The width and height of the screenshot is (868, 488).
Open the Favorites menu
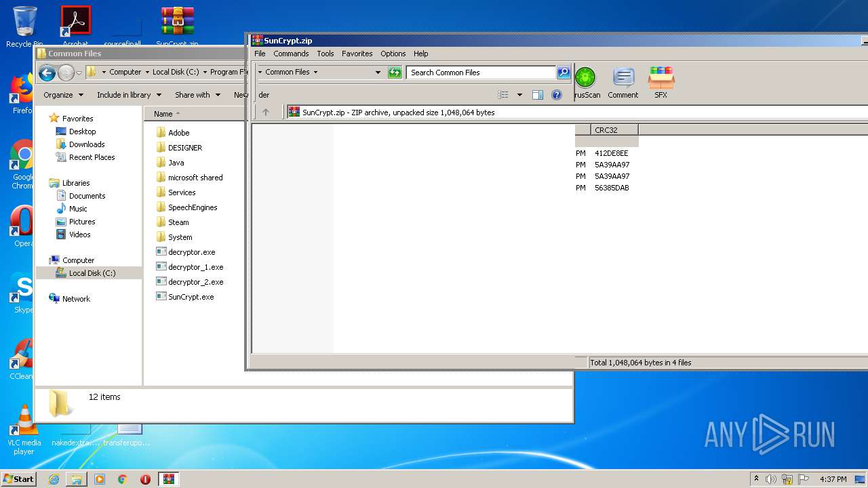pyautogui.click(x=357, y=54)
